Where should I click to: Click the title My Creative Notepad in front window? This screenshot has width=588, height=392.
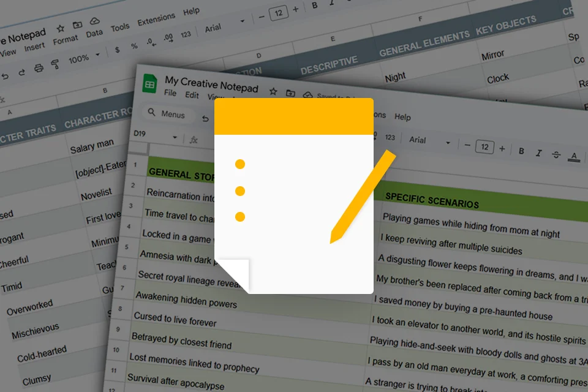click(211, 84)
